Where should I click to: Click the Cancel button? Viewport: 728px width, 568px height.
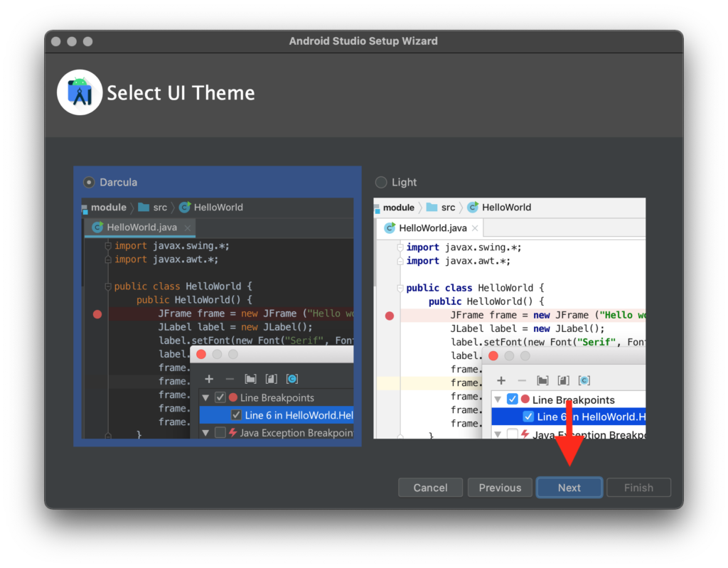click(430, 488)
